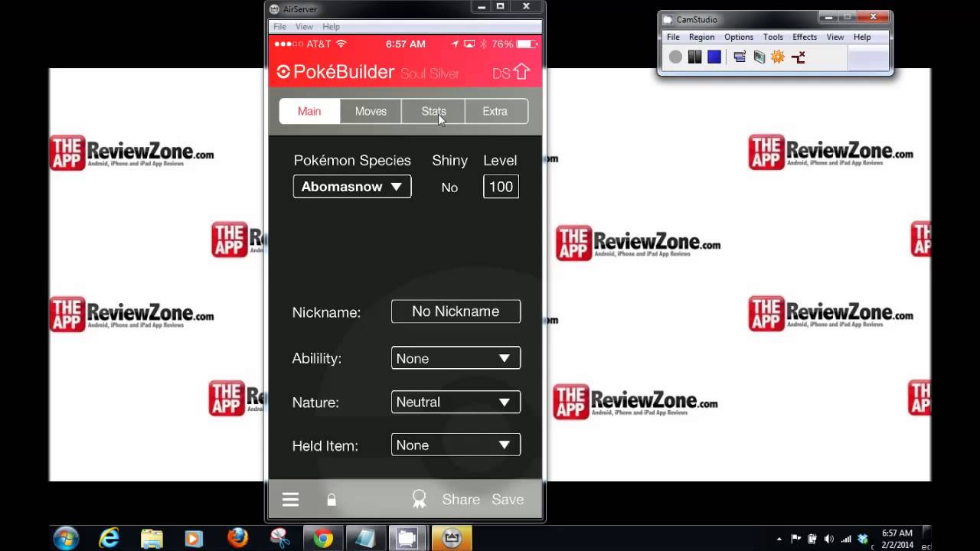This screenshot has height=551, width=980.
Task: Click the Show Desktop strip beside the clock
Action: point(926,538)
